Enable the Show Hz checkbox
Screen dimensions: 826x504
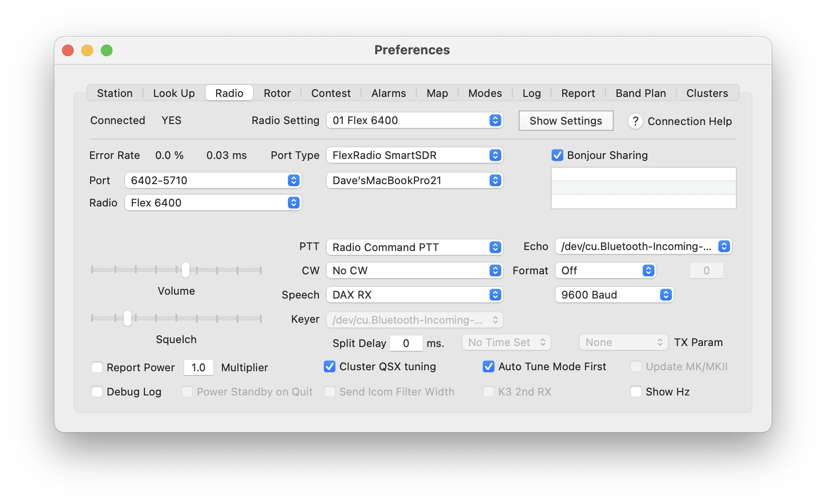[636, 392]
